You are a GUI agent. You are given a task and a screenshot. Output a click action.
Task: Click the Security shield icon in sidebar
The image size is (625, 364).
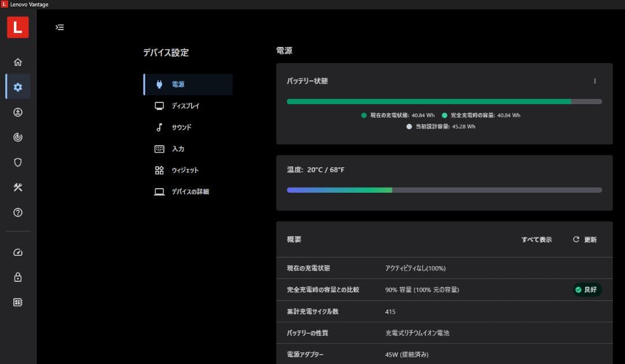coord(18,162)
